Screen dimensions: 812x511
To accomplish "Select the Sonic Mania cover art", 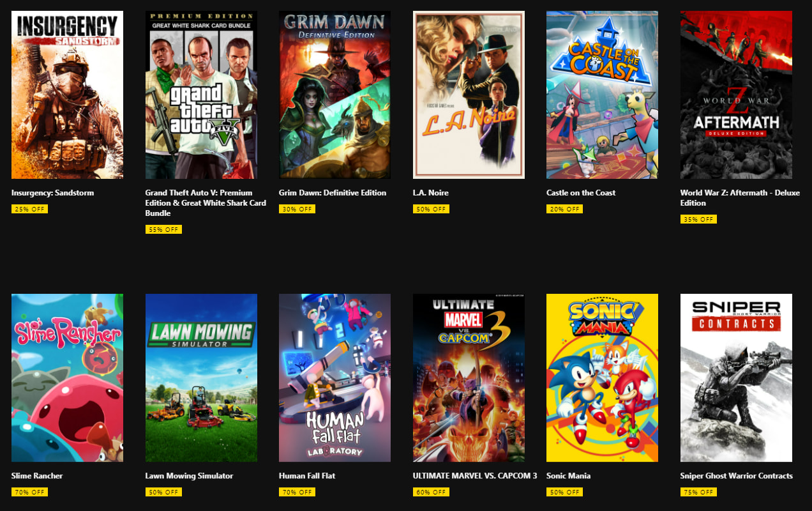I will point(602,378).
